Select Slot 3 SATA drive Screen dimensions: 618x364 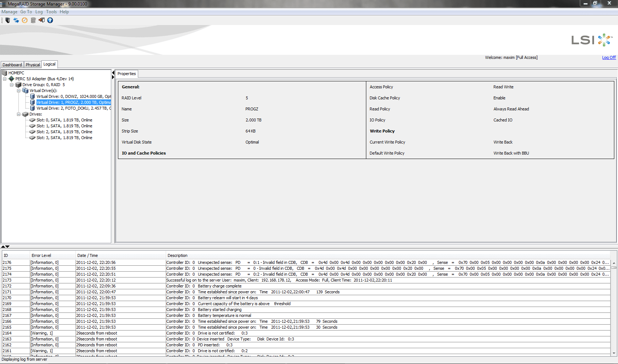click(64, 138)
